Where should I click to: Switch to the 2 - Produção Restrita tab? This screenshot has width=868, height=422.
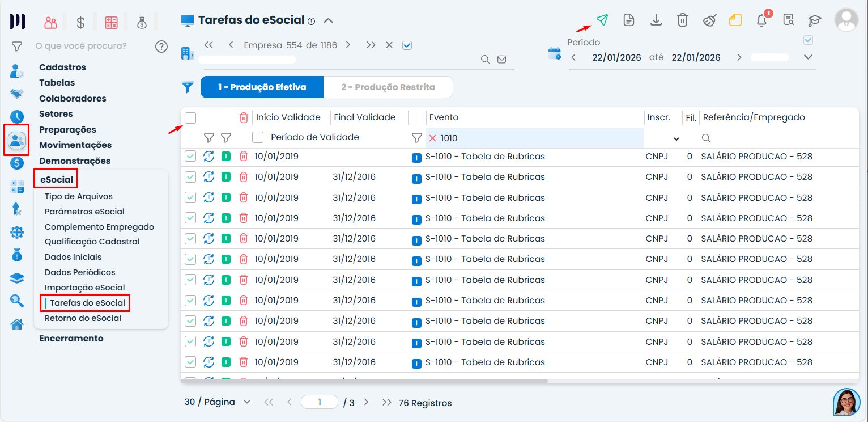pos(388,87)
